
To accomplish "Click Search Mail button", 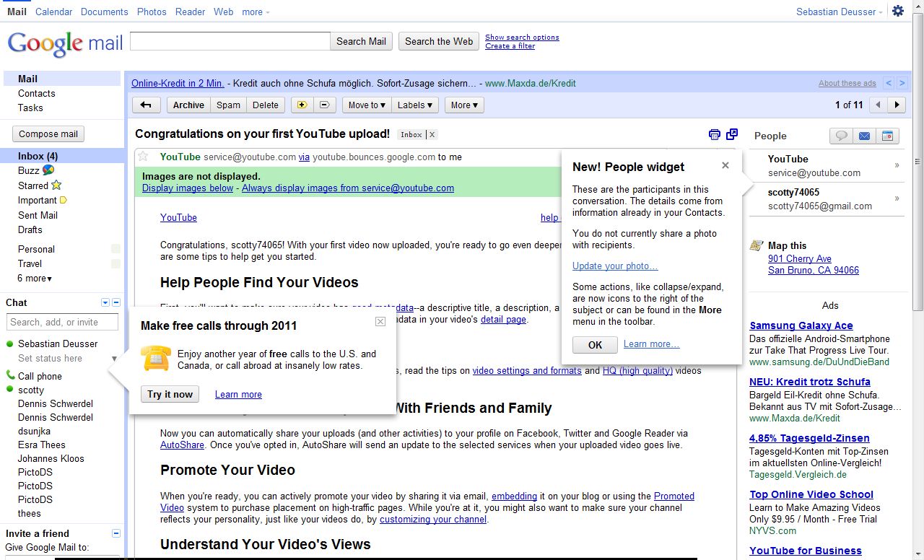I will [x=361, y=41].
